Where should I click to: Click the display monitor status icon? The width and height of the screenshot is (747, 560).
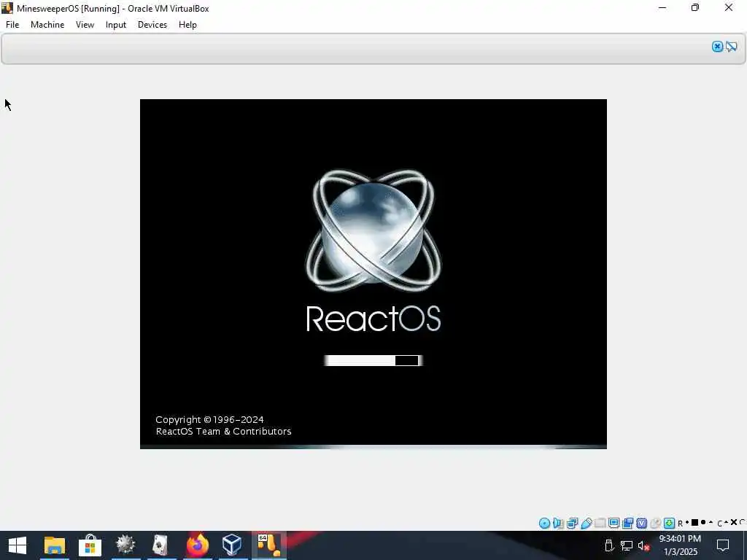pos(614,524)
